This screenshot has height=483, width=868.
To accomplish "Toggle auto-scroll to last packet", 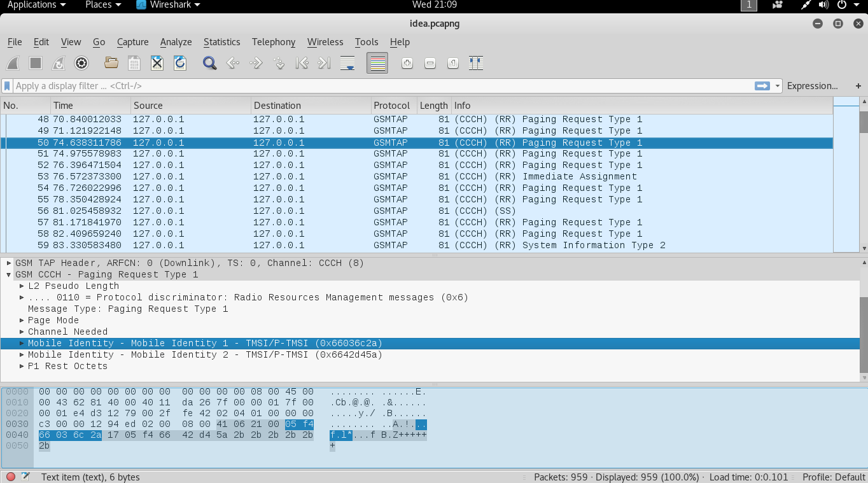I will (347, 63).
